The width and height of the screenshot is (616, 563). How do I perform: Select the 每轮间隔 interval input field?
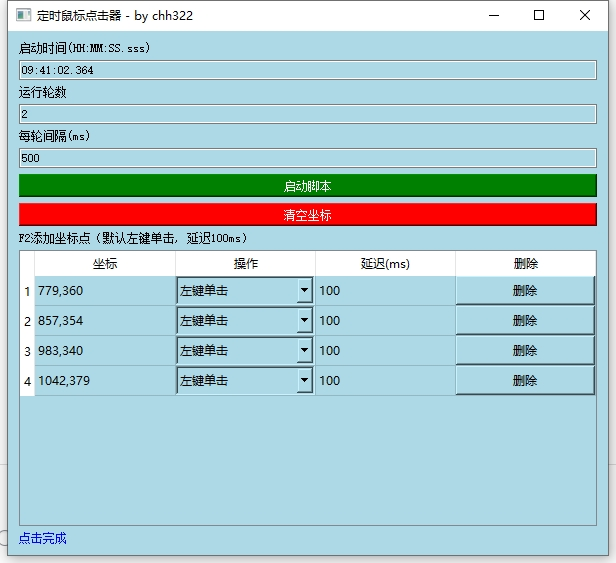[307, 158]
